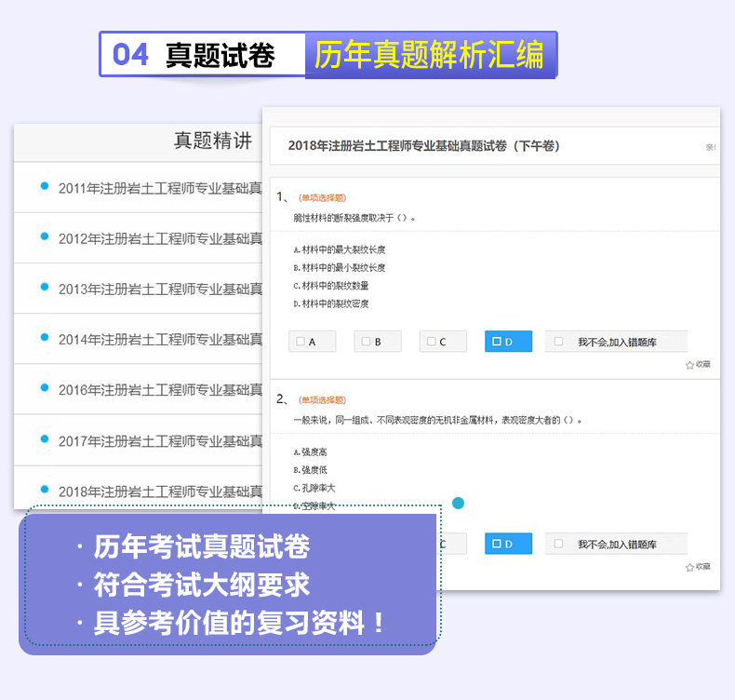Screen dimensions: 735x700
Task: Click the 历年真题解析汇编 banner
Action: click(431, 54)
